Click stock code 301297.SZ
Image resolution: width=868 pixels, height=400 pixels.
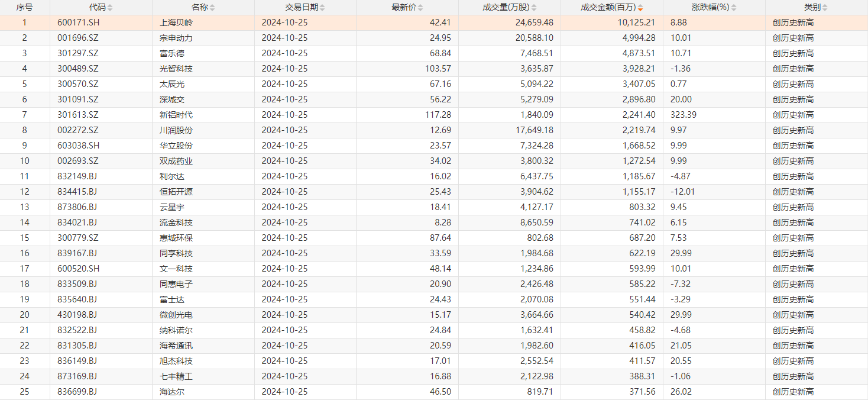point(78,53)
